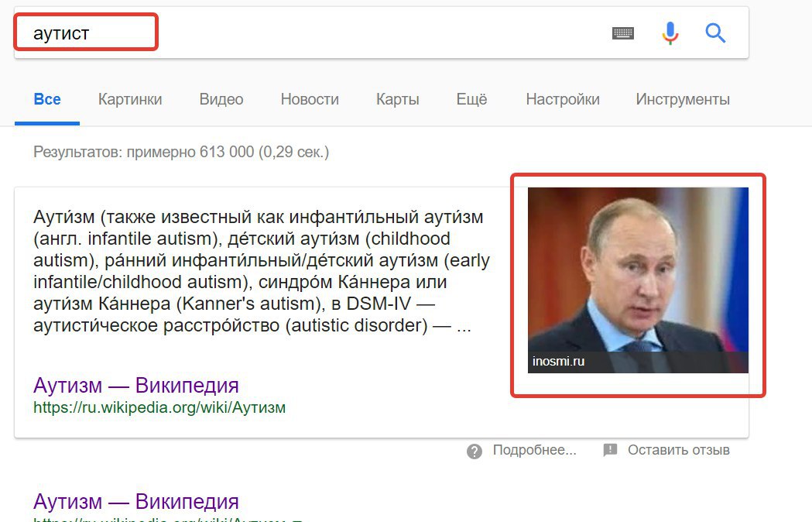This screenshot has width=812, height=522.
Task: Click Оставить отзыв to send feedback
Action: [x=679, y=450]
